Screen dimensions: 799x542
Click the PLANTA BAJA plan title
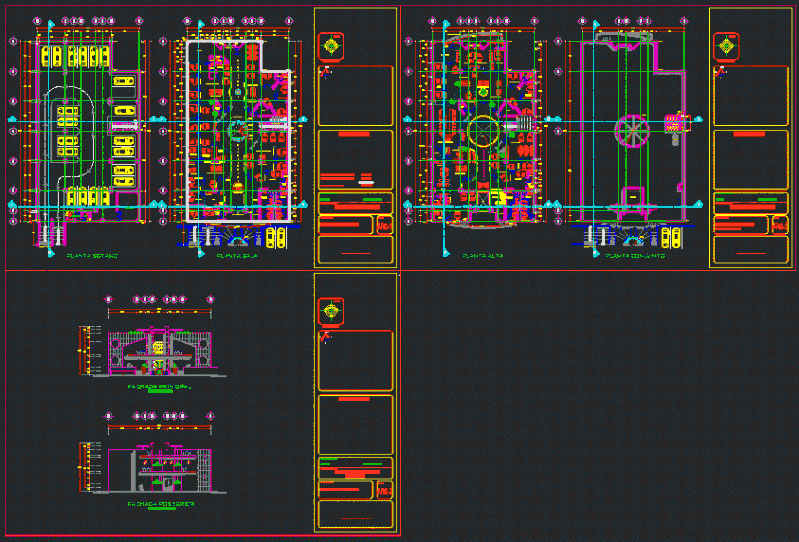click(x=238, y=256)
